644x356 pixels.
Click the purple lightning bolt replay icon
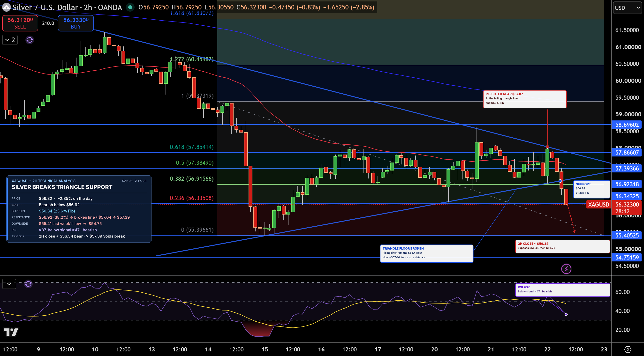566,269
